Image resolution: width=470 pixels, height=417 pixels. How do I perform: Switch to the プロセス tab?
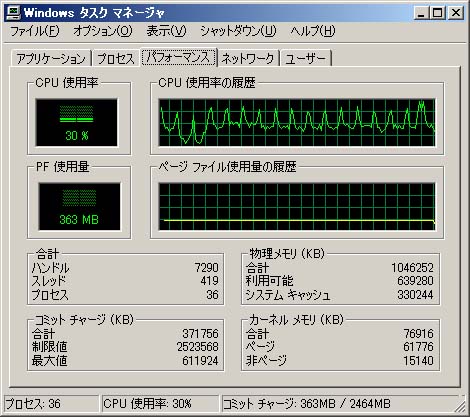click(x=116, y=58)
